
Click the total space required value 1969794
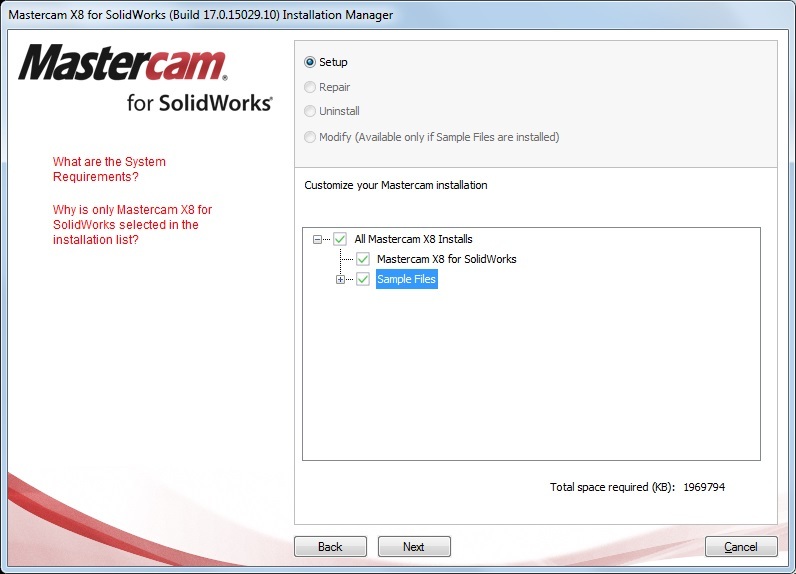pyautogui.click(x=704, y=487)
